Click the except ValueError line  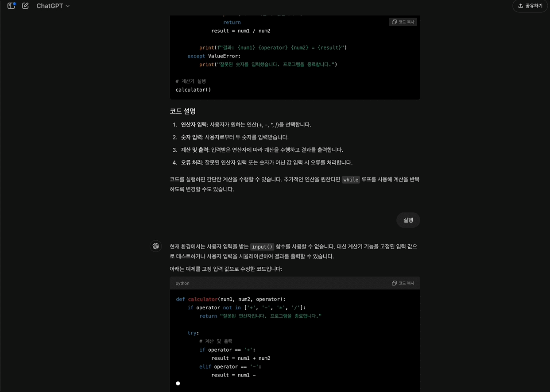coord(214,56)
